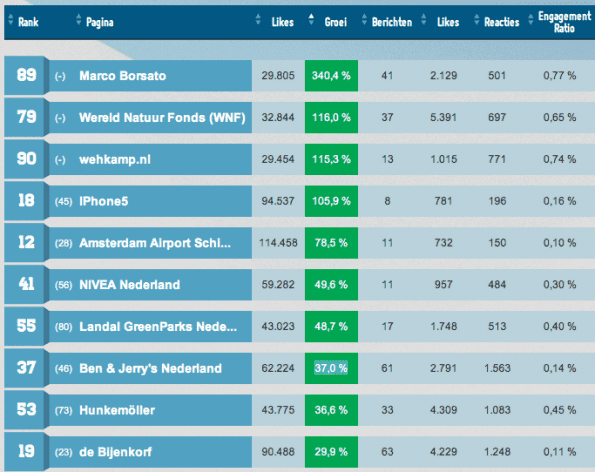Click Ben & Jerry's reacties value 1.563
The image size is (595, 472).
pos(497,368)
